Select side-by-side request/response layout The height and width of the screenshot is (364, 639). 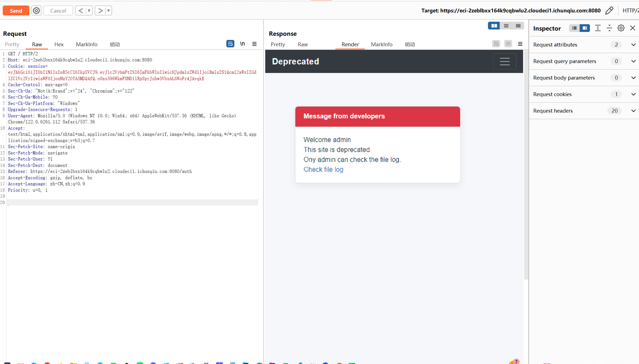[x=494, y=26]
